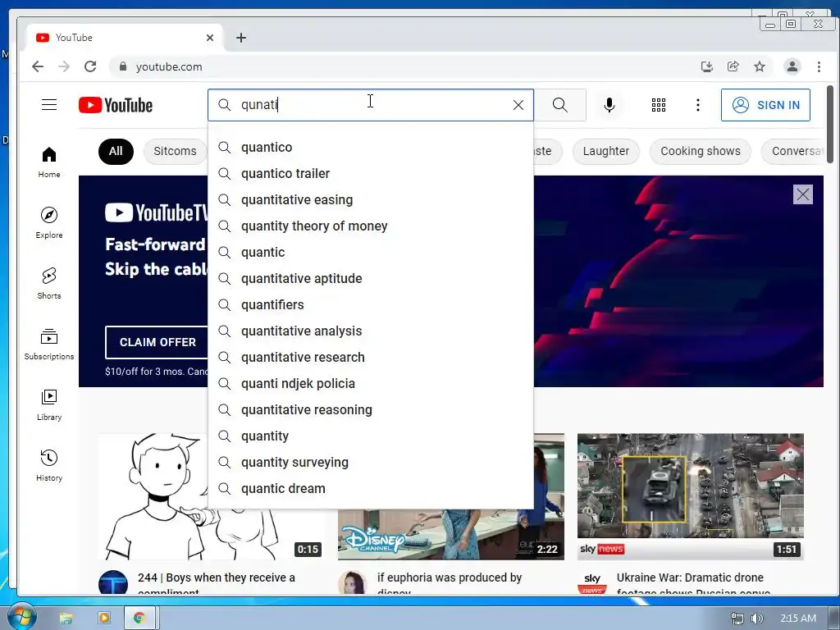Choose suggestion 'quantitative reasoning'
The width and height of the screenshot is (840, 630).
[371, 410]
